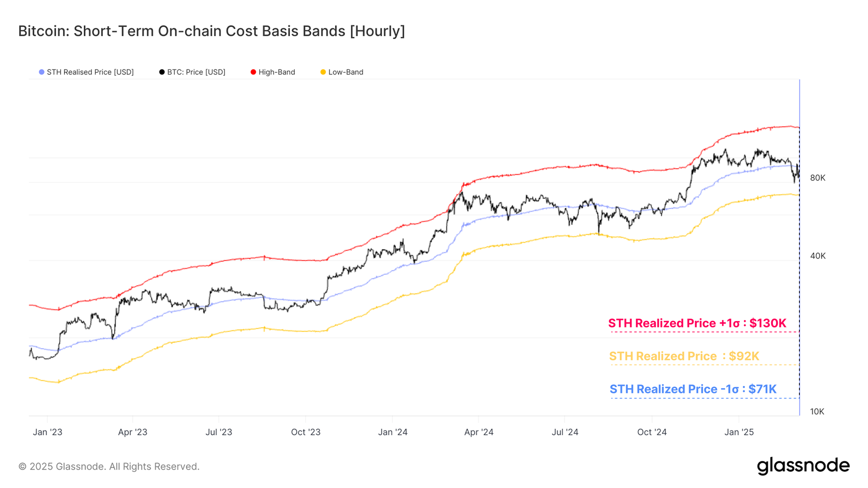The height and width of the screenshot is (488, 868).
Task: Toggle the STH Realised Price [USD] series label
Action: pos(90,72)
